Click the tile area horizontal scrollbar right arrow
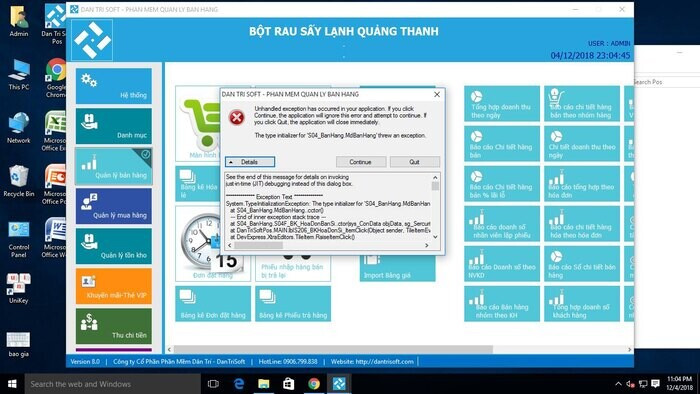Screen dimensions: 700x394 click(630, 349)
